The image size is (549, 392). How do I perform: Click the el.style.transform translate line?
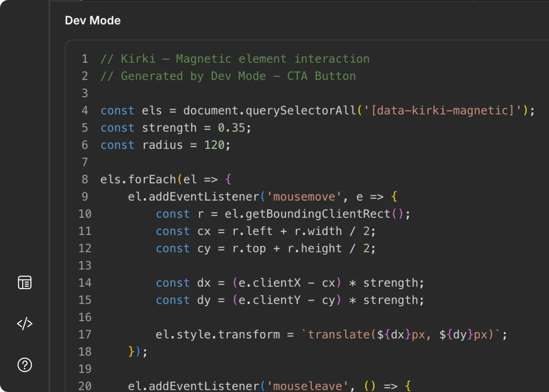pyautogui.click(x=331, y=335)
